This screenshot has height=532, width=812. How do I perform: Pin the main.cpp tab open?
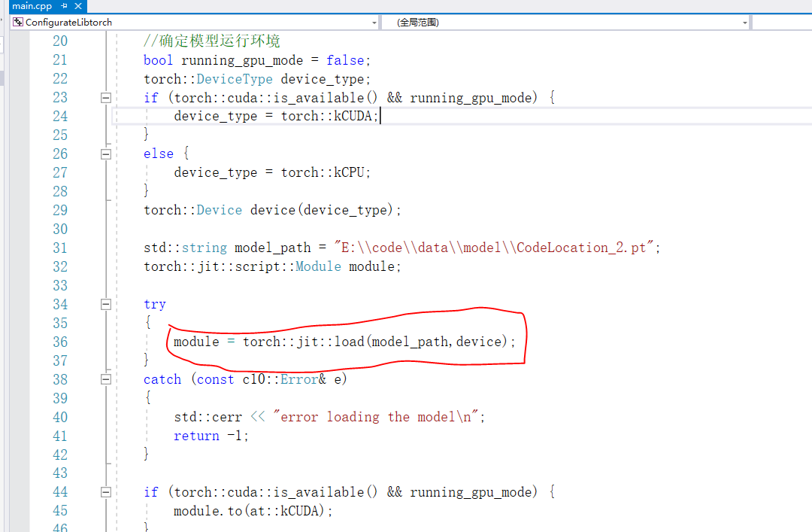(x=65, y=6)
